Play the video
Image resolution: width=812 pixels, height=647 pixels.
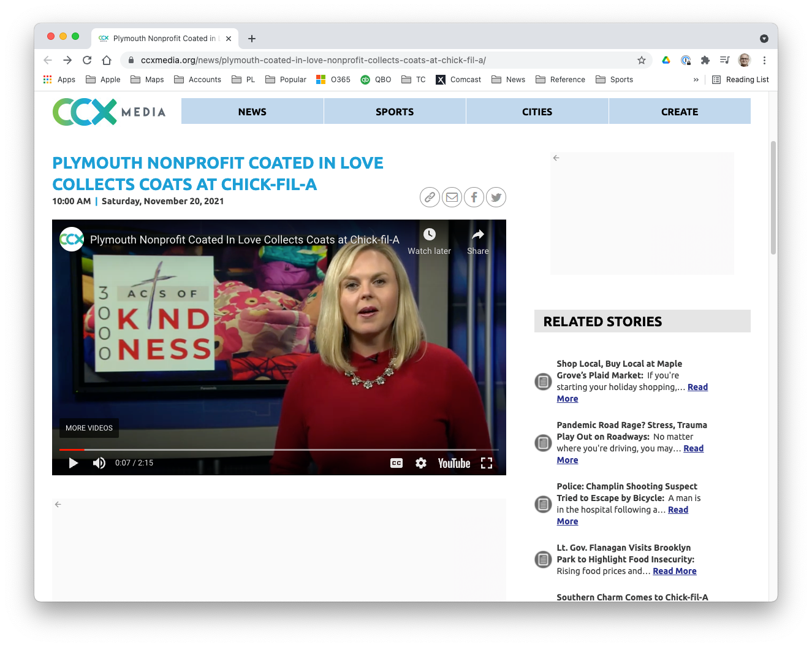[73, 463]
